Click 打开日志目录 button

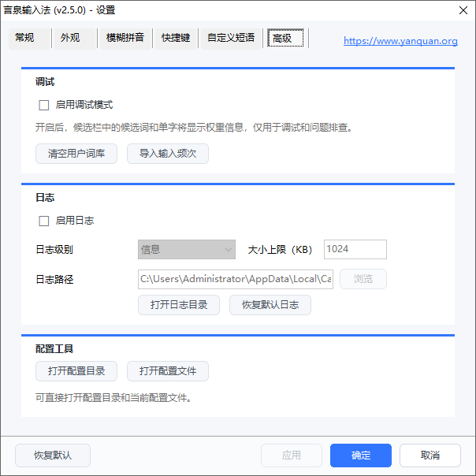click(179, 305)
